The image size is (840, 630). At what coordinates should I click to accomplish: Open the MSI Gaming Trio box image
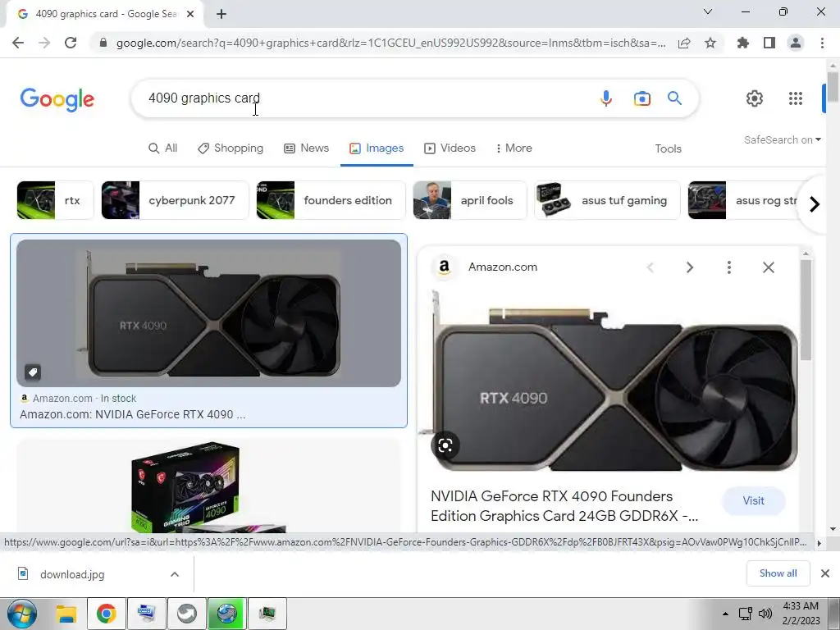(x=208, y=486)
